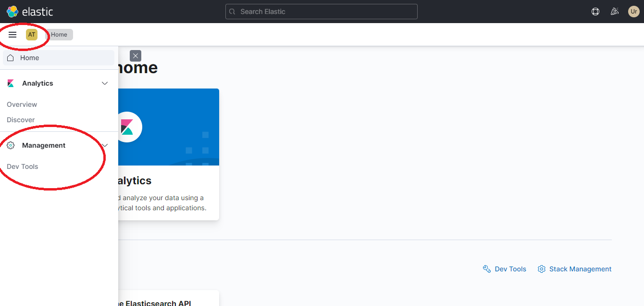Open the Elastic home via the logo
The image size is (644, 306).
point(12,11)
